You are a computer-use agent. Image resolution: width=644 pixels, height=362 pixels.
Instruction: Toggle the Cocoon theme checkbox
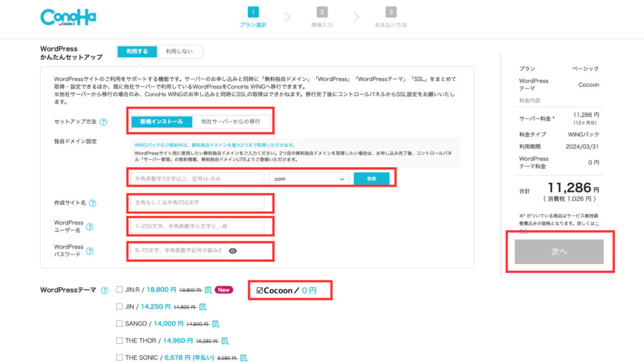coord(260,290)
